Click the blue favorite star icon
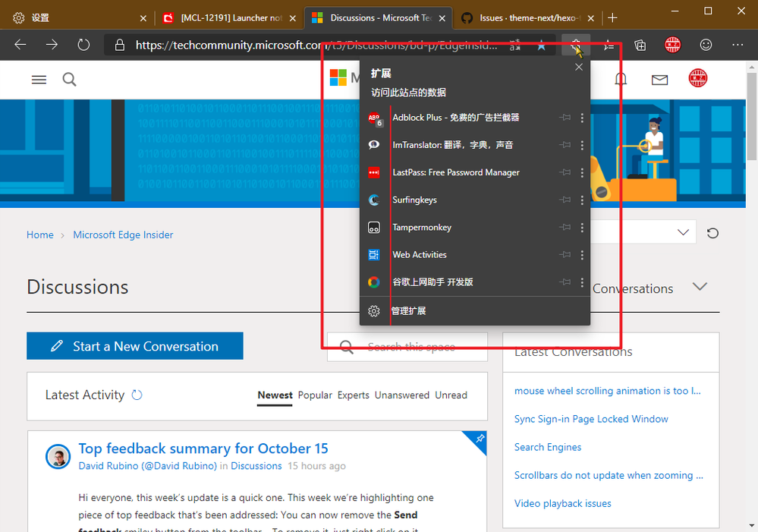The image size is (758, 532). click(x=542, y=46)
